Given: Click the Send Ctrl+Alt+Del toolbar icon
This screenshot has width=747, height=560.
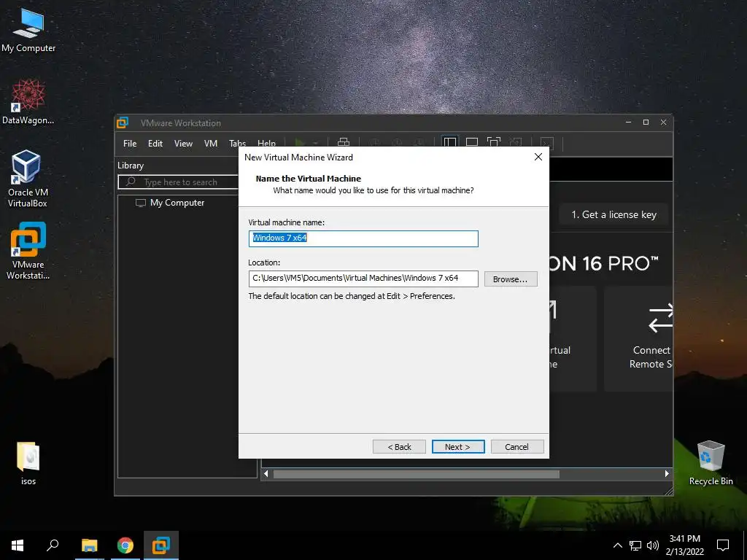Looking at the screenshot, I should click(x=344, y=142).
